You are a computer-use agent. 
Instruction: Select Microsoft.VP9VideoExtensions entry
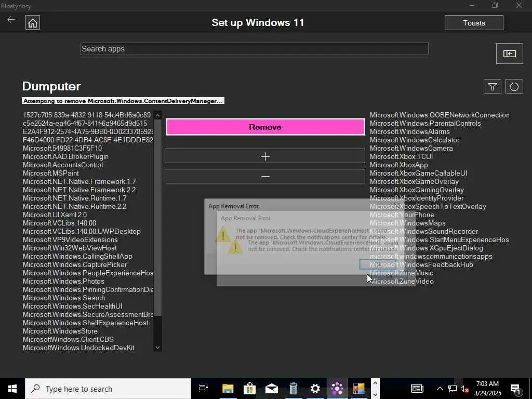(x=70, y=240)
